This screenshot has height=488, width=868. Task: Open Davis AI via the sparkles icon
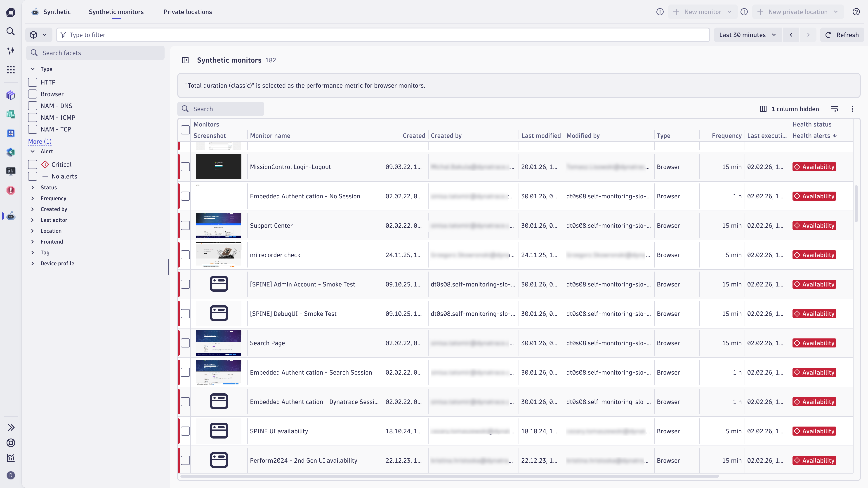point(10,51)
